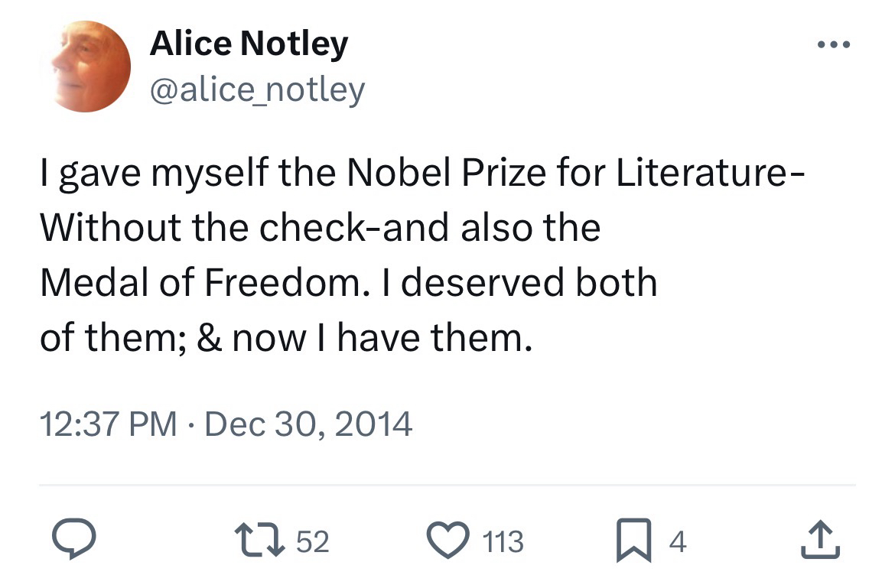The image size is (895, 588).
Task: Select the Dec 30, 2014 date
Action: click(x=308, y=424)
